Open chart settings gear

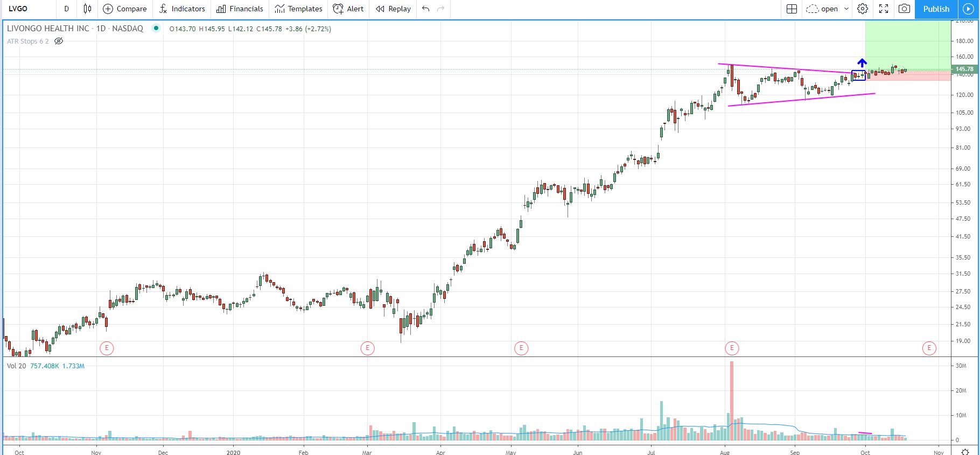pos(863,9)
